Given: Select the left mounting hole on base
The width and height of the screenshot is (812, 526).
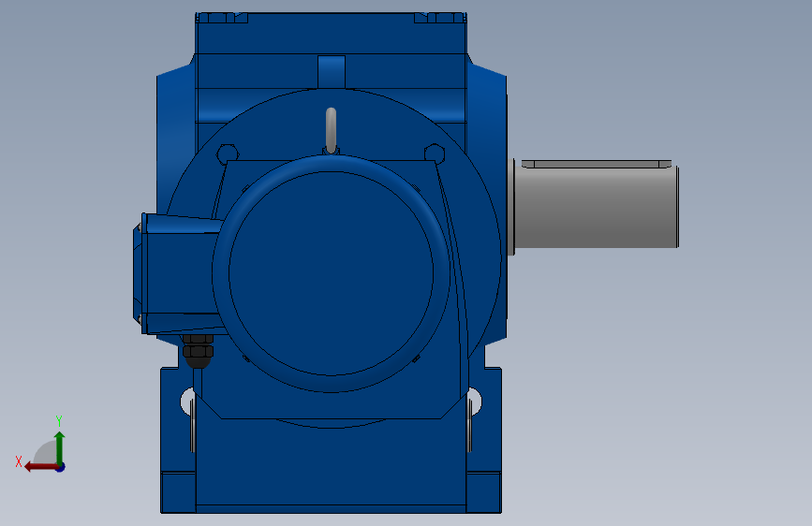Looking at the screenshot, I should 187,401.
